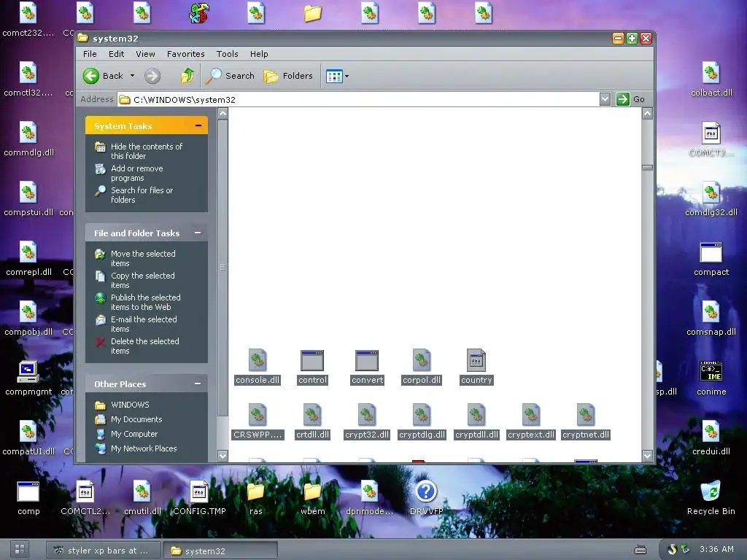Click the green Go button
This screenshot has height=560, width=747.
click(630, 99)
